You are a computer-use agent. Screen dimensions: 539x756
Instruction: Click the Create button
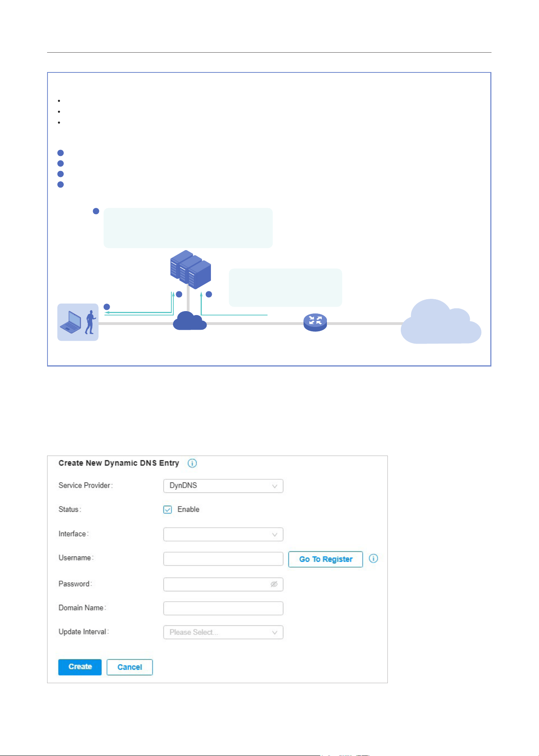[80, 667]
